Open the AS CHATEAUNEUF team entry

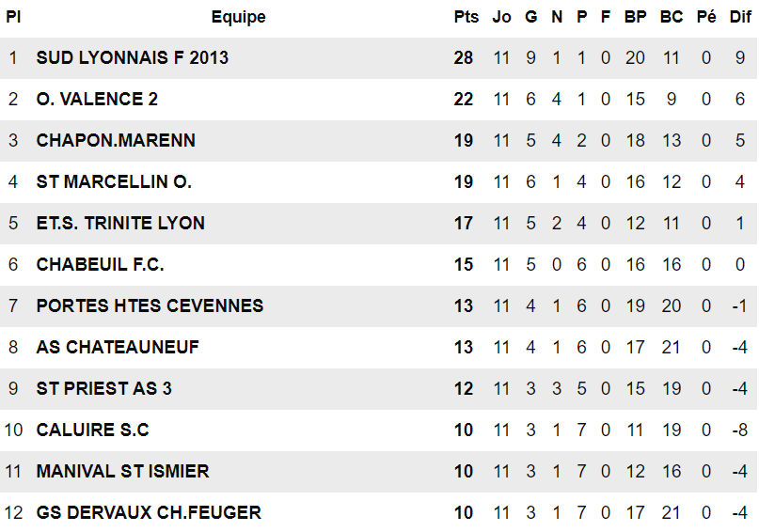[x=118, y=348]
